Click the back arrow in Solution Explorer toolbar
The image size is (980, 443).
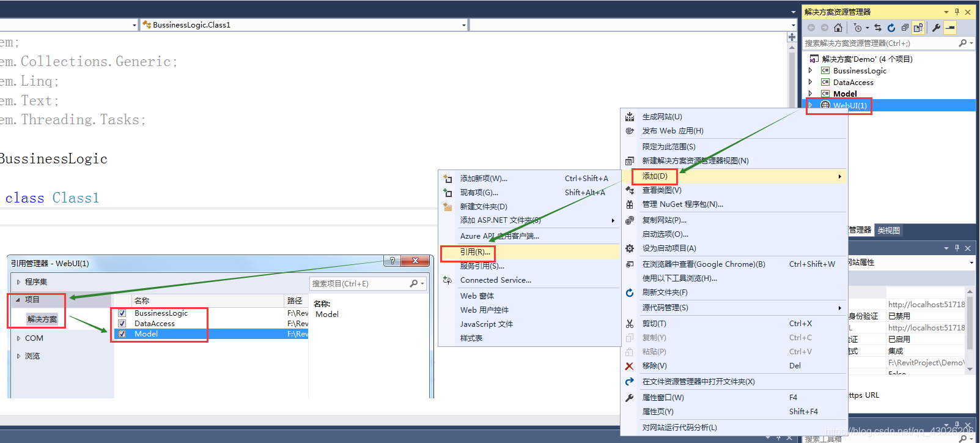click(x=811, y=28)
